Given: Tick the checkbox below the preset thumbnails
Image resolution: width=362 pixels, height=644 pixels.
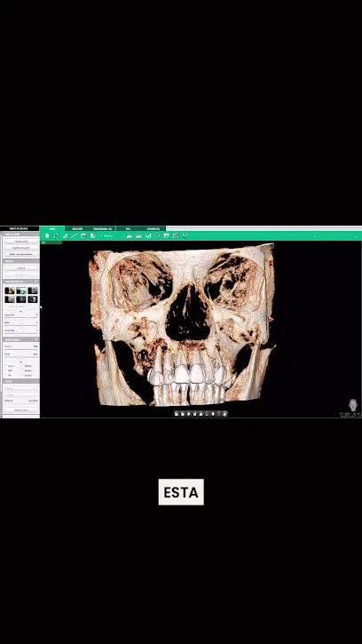Looking at the screenshot, I should click(x=5, y=306).
